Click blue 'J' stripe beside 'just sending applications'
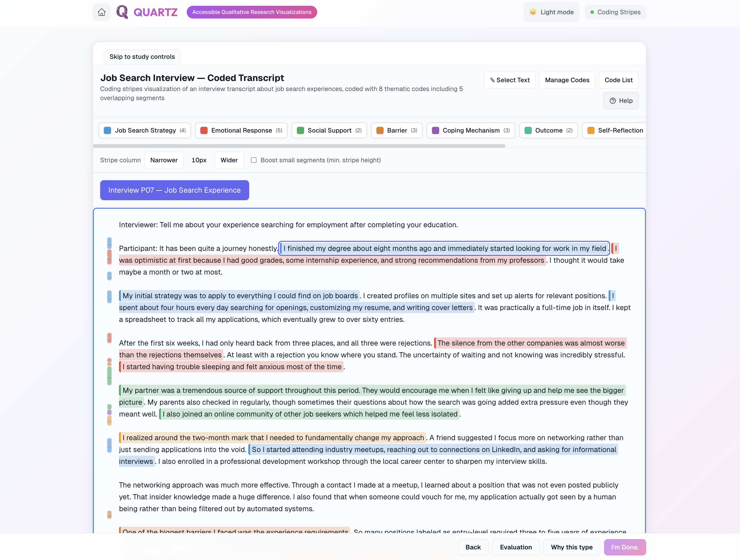The image size is (740, 560). click(x=109, y=445)
